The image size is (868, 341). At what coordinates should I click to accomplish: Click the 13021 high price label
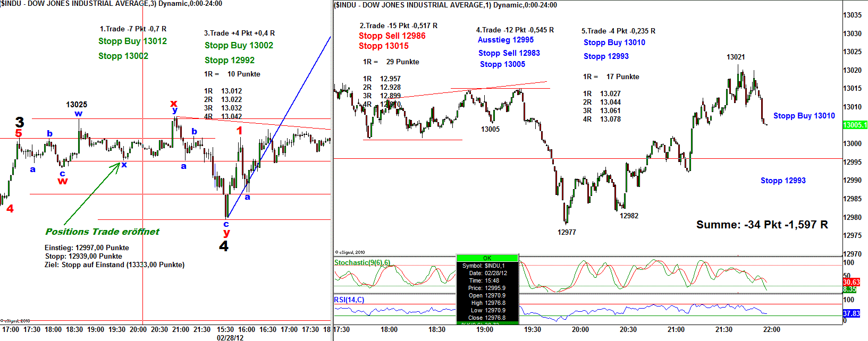point(736,57)
